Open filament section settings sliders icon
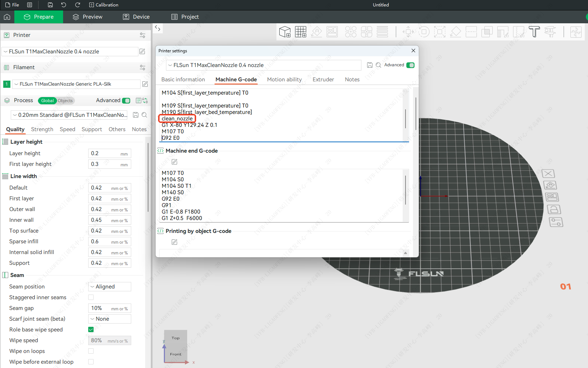This screenshot has width=588, height=368. click(142, 67)
